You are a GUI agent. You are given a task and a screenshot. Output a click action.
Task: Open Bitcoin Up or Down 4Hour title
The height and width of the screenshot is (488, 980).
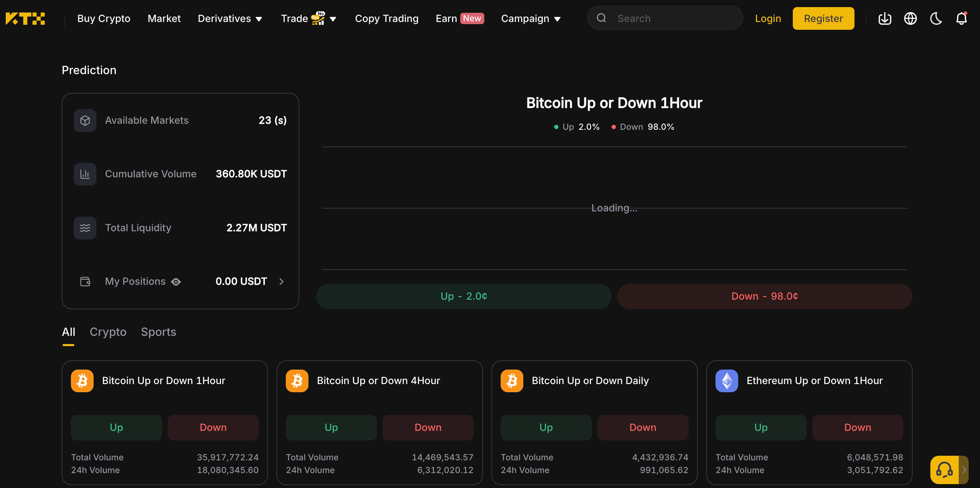tap(378, 381)
